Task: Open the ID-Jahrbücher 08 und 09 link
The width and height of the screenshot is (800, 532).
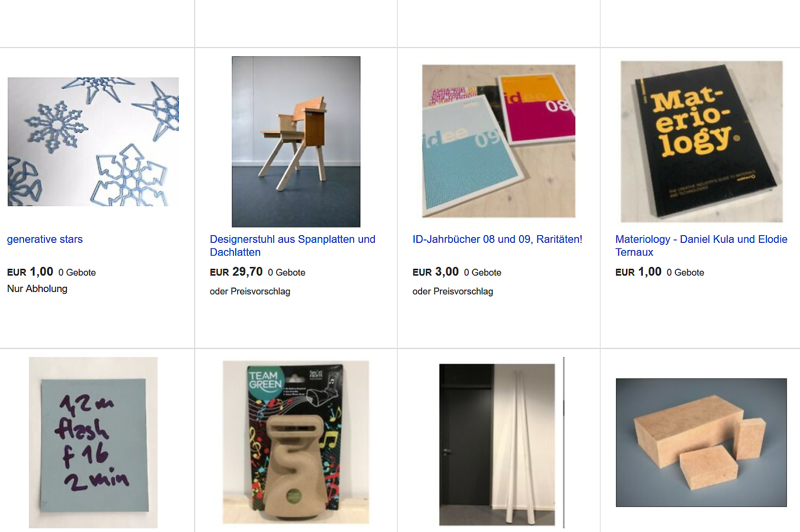Action: coord(497,239)
